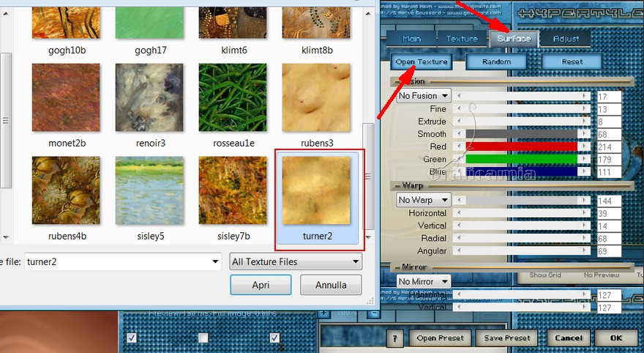Click the Red value field showing 214
Screen dimensions: 644x353
pos(609,146)
